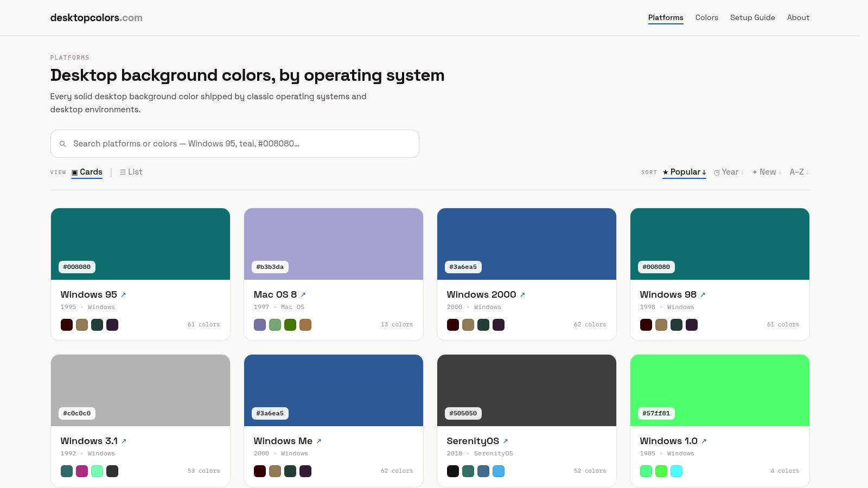Click Windows 98 teal preview banner
Image resolution: width=868 pixels, height=488 pixels.
[x=720, y=244]
